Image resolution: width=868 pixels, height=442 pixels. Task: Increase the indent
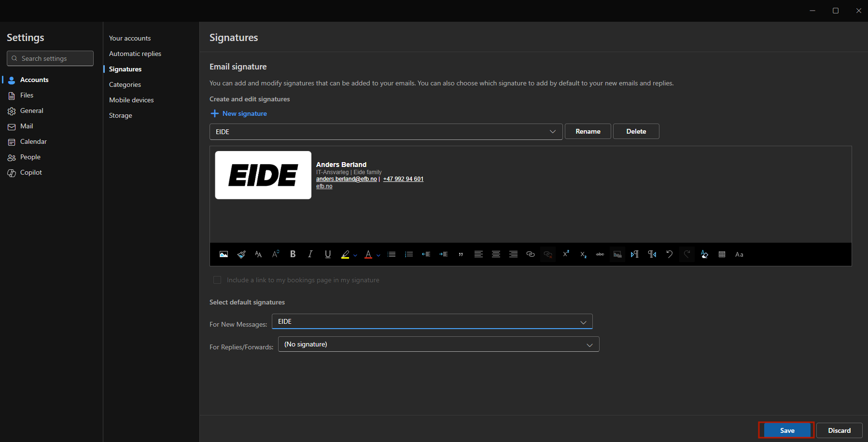pos(444,254)
